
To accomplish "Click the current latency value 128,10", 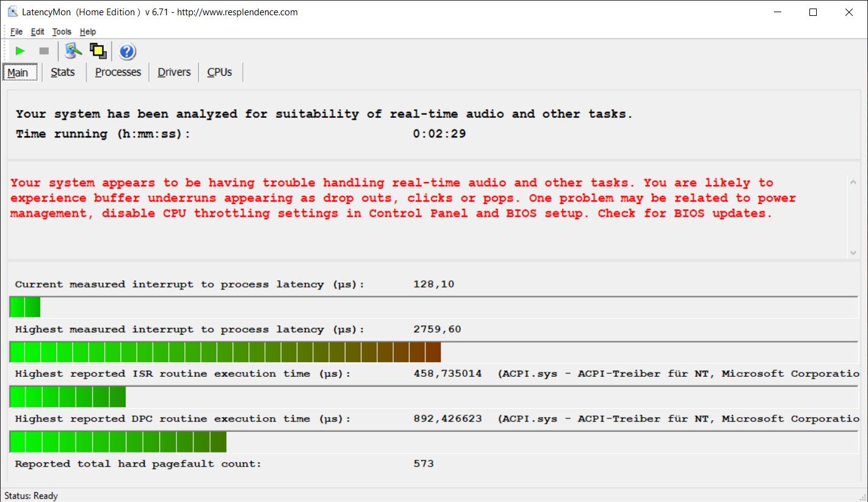I will pos(433,284).
